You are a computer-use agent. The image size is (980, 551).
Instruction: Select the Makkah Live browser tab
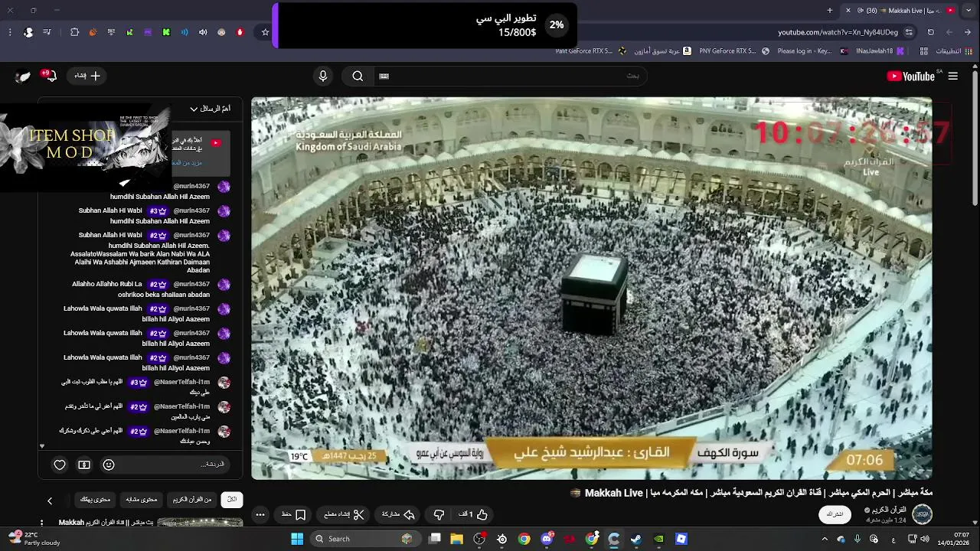tap(900, 10)
